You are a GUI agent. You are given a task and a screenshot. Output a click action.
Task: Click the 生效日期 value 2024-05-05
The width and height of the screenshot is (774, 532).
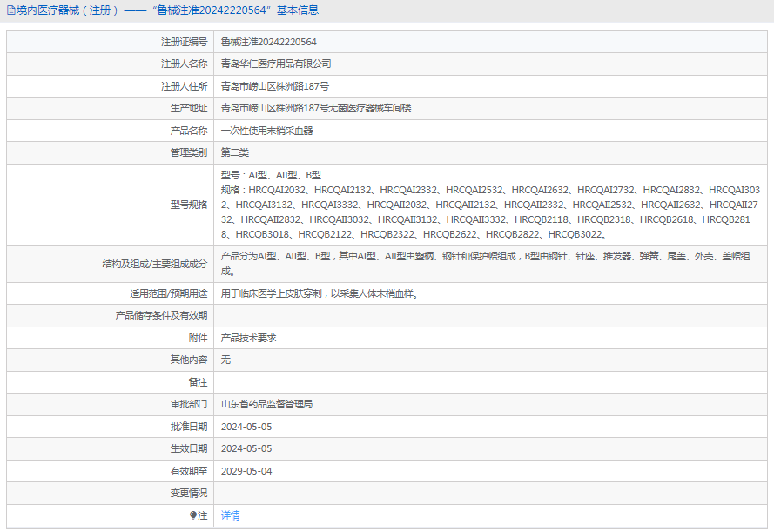coord(246,448)
